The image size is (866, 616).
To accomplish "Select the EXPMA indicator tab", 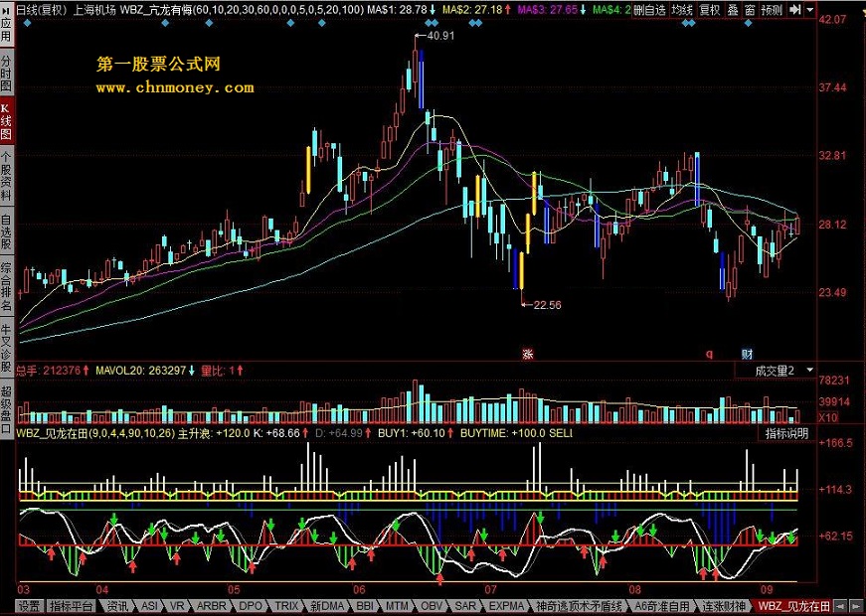I will point(505,606).
